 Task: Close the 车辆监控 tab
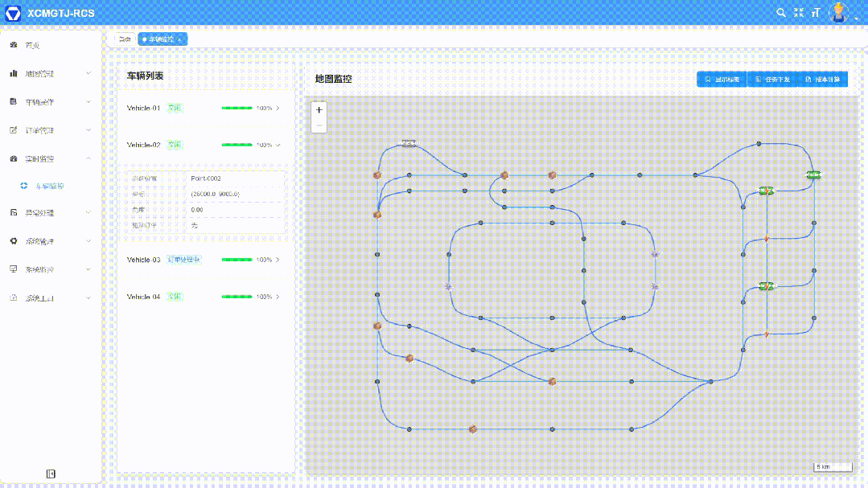(180, 39)
